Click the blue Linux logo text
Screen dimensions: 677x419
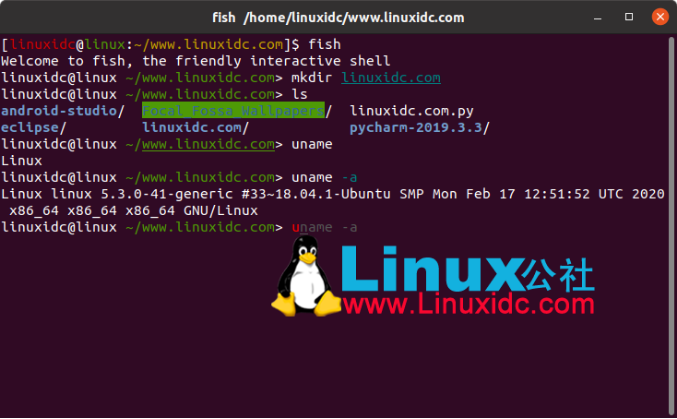pyautogui.click(x=432, y=269)
